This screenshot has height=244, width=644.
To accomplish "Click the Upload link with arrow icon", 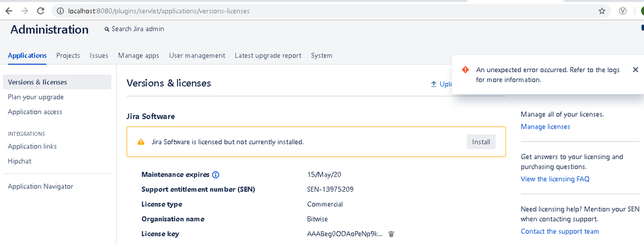I will pos(441,84).
